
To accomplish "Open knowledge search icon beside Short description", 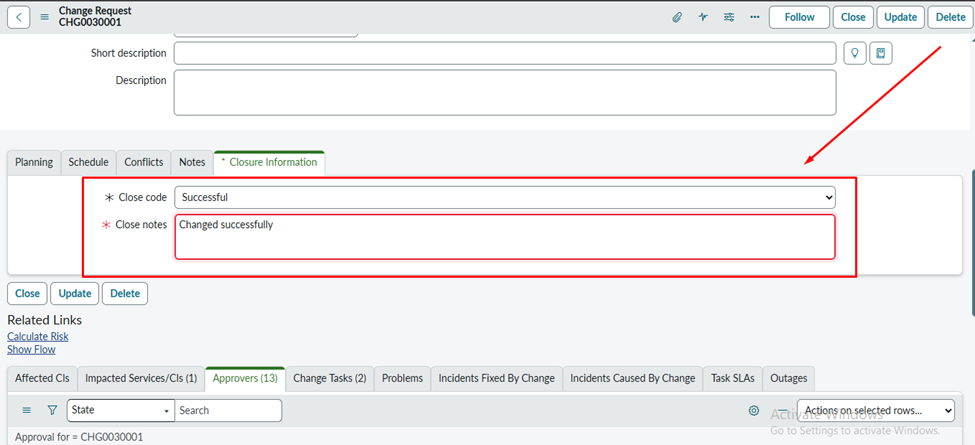I will pos(880,53).
